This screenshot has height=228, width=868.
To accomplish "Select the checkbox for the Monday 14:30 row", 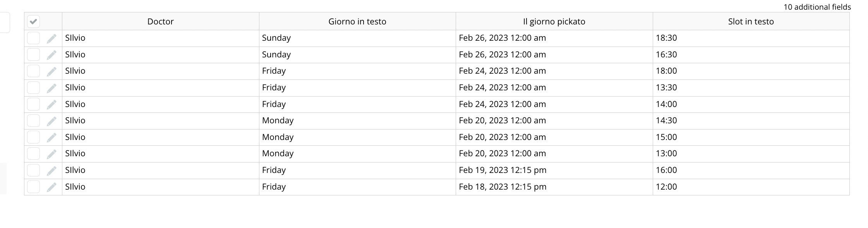I will [x=33, y=121].
